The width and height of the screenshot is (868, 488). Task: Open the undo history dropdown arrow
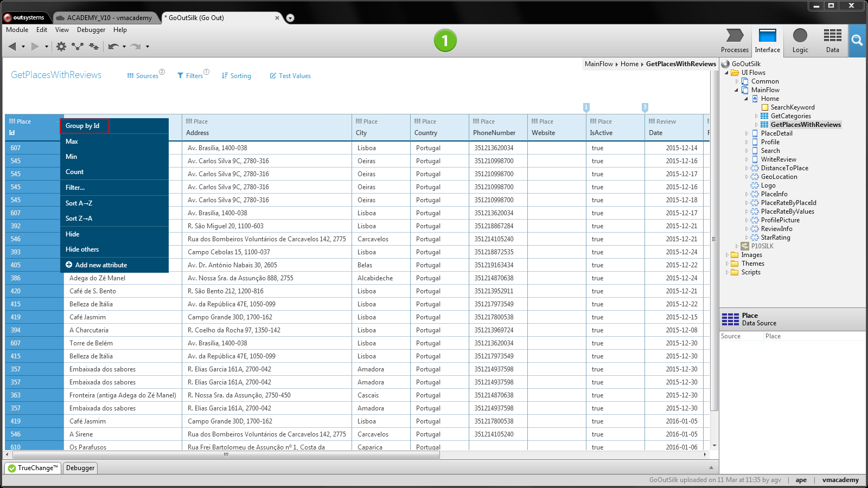pyautogui.click(x=124, y=47)
